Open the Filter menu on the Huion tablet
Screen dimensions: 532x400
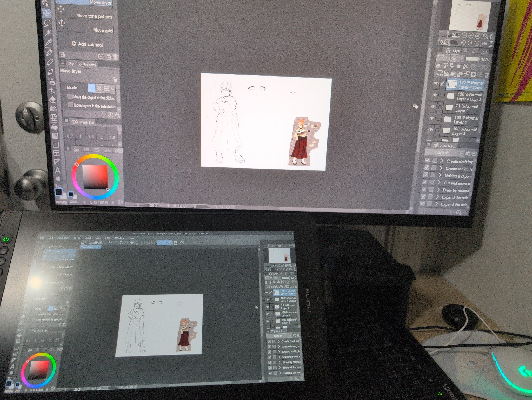tap(108, 238)
